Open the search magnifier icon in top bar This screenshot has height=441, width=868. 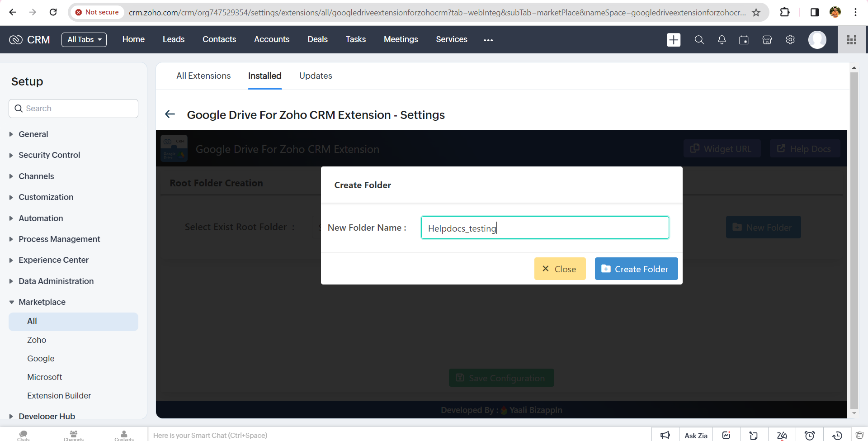(699, 40)
